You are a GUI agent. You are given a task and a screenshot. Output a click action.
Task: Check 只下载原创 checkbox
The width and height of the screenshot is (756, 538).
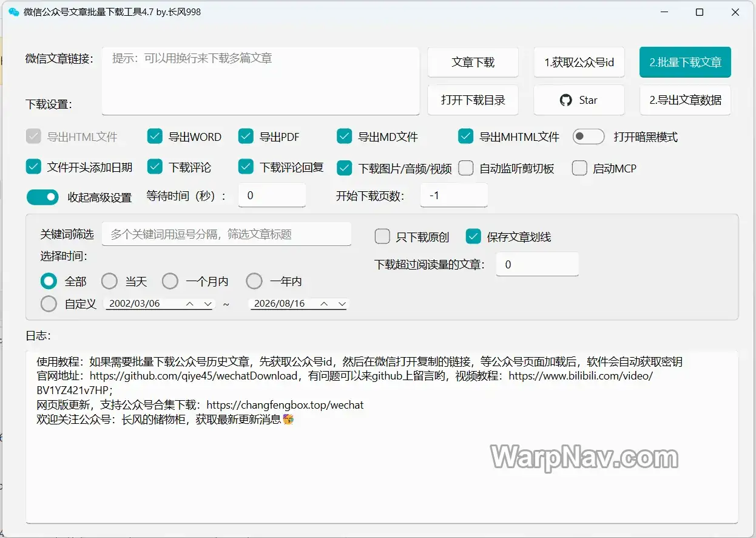(382, 236)
